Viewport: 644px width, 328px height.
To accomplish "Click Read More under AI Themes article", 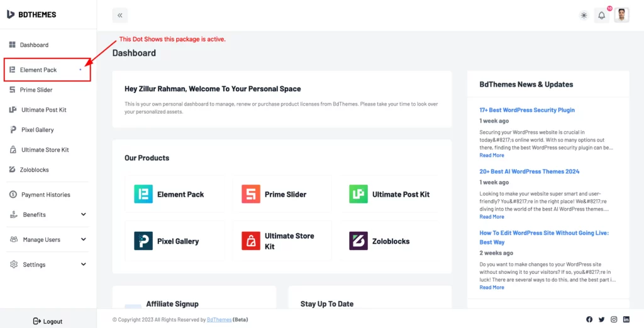I will (492, 216).
